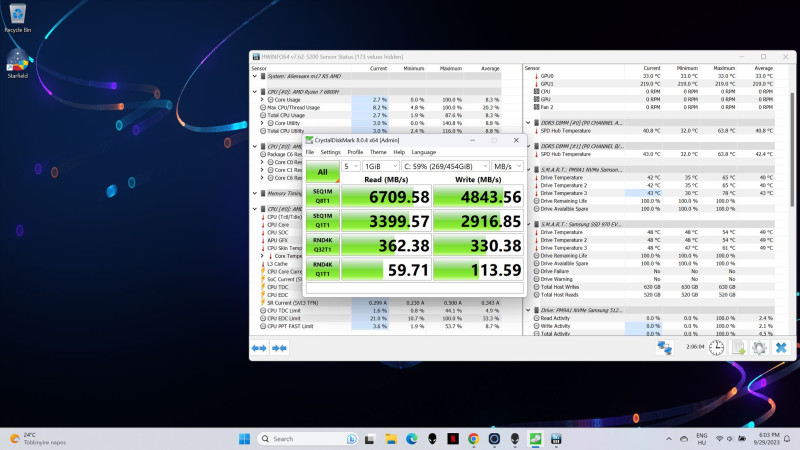
Task: Open the test count dropdown showing 5
Action: pos(351,166)
